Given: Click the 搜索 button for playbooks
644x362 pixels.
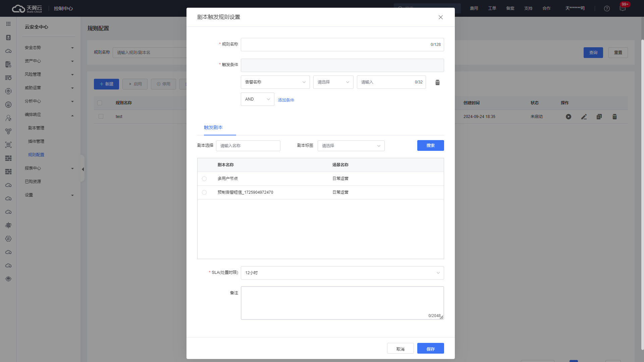Looking at the screenshot, I should 431,145.
